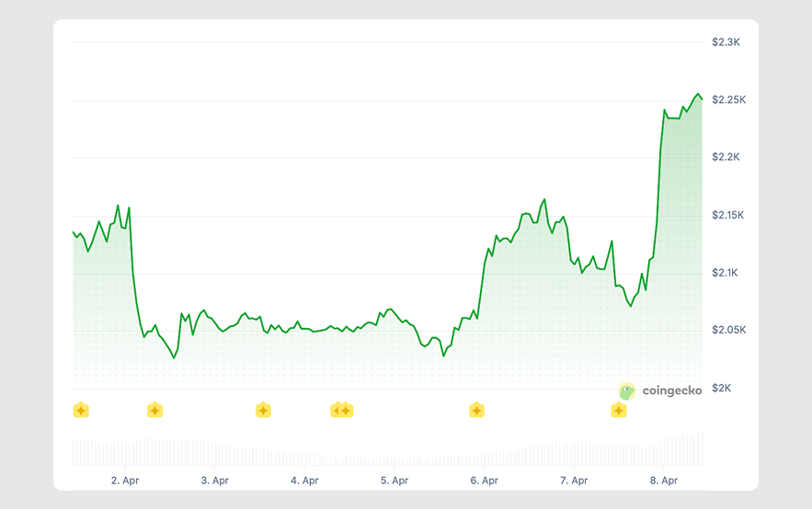This screenshot has width=812, height=509.
Task: Click the coingecko watermark text
Action: click(671, 390)
